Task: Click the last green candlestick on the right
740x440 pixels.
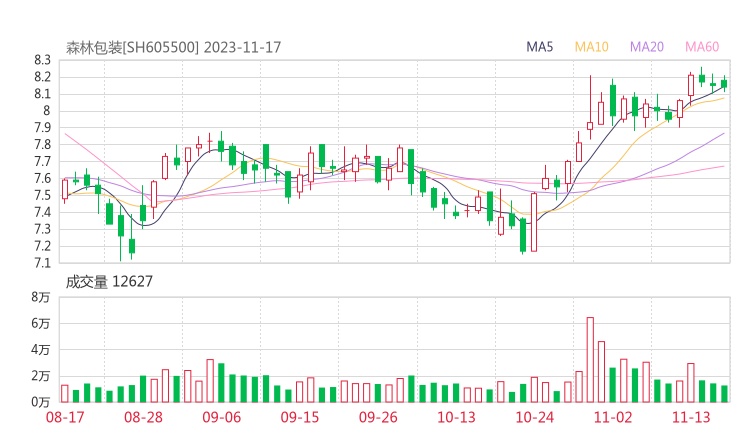Action: click(x=724, y=85)
